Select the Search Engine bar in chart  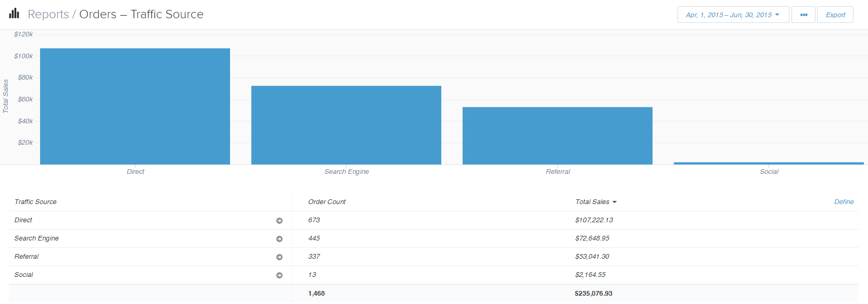pos(346,125)
